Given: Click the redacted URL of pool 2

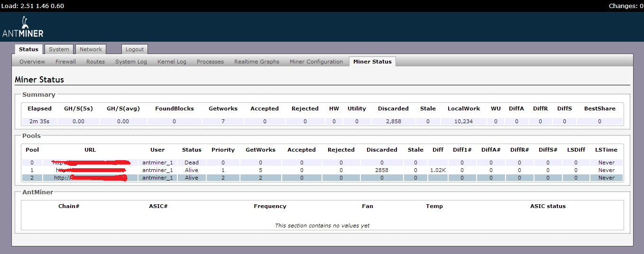Looking at the screenshot, I should tap(90, 178).
